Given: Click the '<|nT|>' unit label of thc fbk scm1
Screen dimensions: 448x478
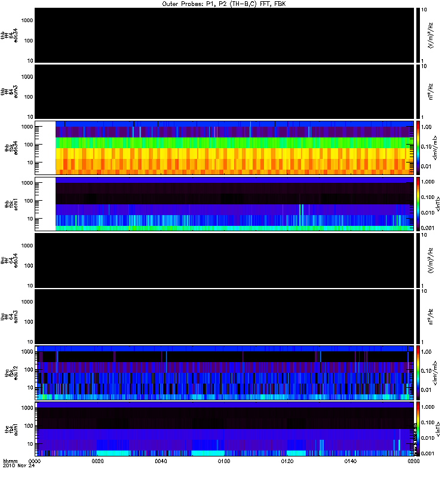Looking at the screenshot, I should pos(438,429).
